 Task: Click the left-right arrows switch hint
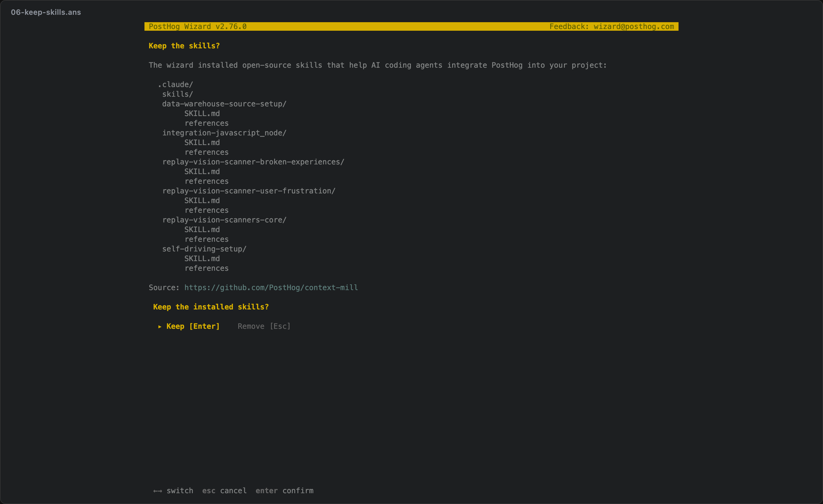pos(173,491)
